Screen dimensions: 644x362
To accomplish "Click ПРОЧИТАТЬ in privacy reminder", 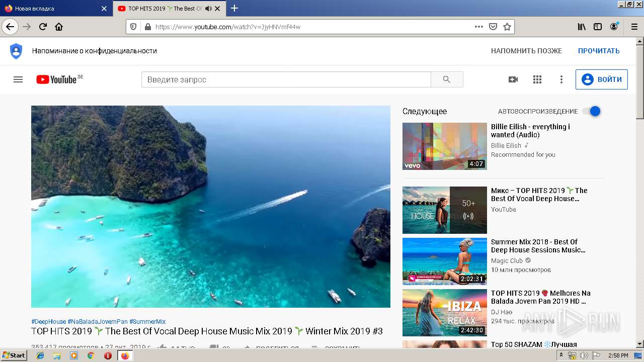I will tap(599, 51).
